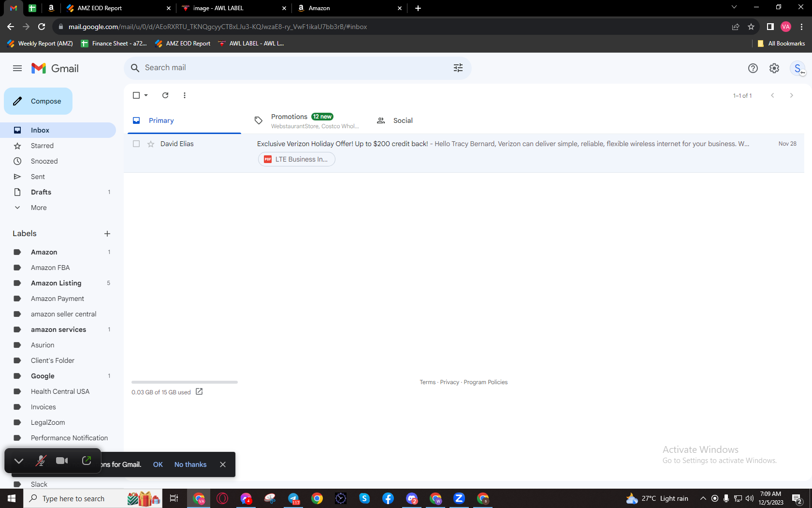Open Weekly Report (AMZ) bookmark

coord(40,44)
